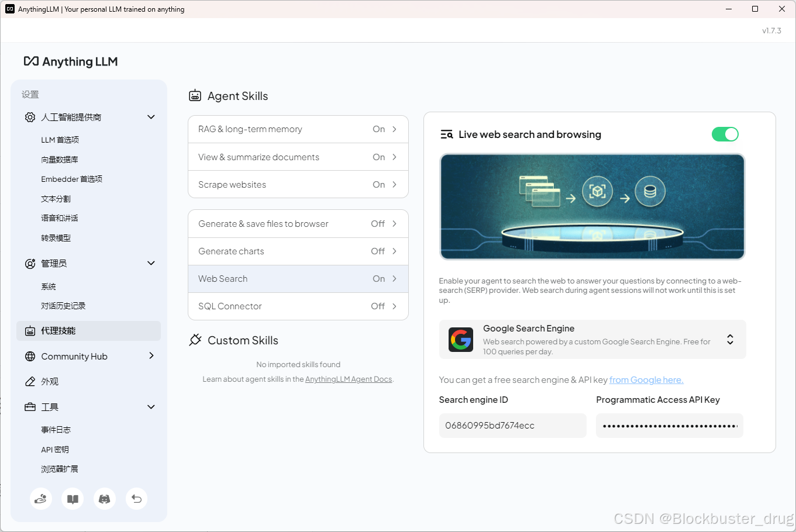
Task: Select Generate & save files to browser
Action: pyautogui.click(x=298, y=224)
